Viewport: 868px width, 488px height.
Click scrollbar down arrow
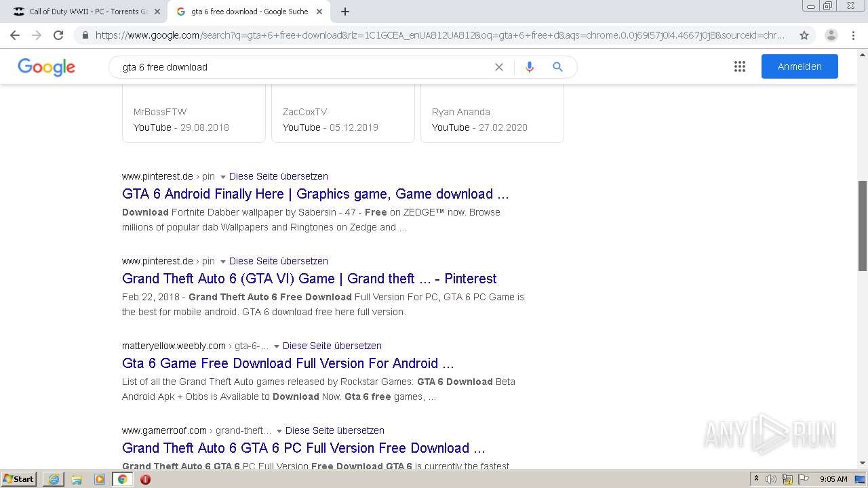(x=863, y=463)
